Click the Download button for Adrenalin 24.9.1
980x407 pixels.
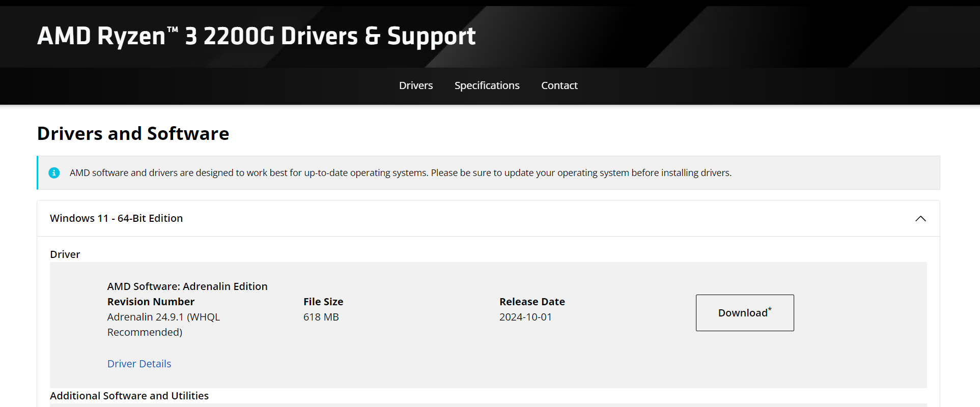745,313
